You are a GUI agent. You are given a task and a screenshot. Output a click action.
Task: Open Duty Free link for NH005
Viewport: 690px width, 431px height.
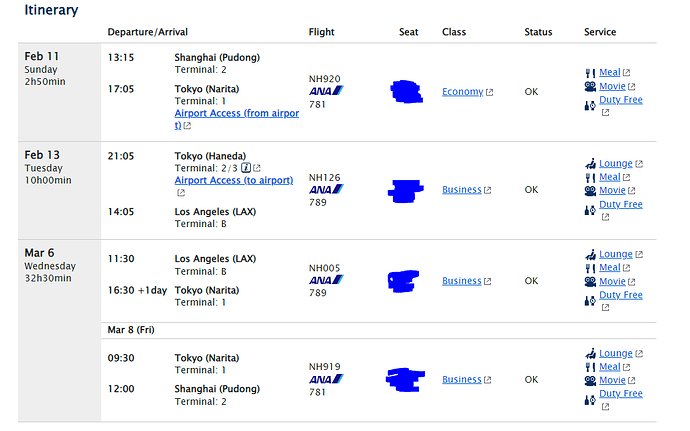tap(620, 295)
